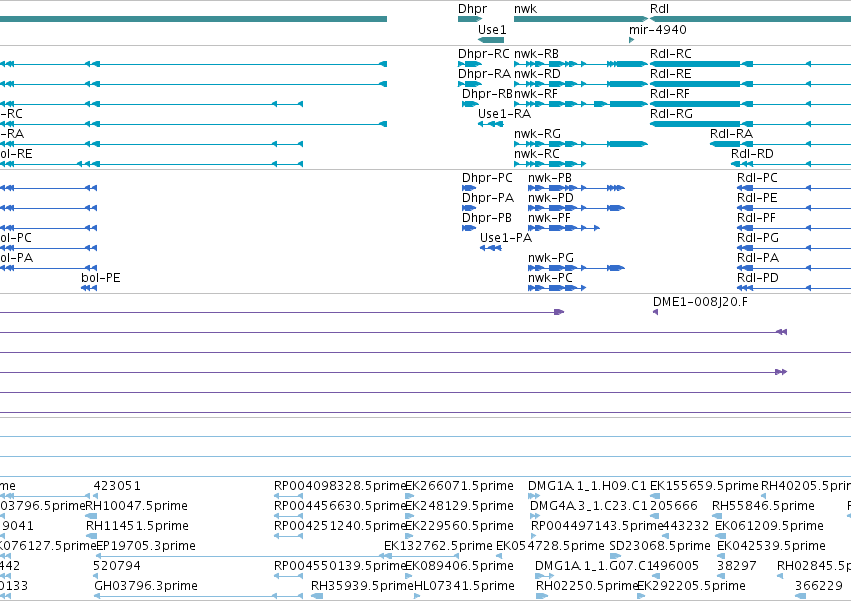
Task: Select the RP004098328.5prime EST label
Action: pyautogui.click(x=340, y=486)
